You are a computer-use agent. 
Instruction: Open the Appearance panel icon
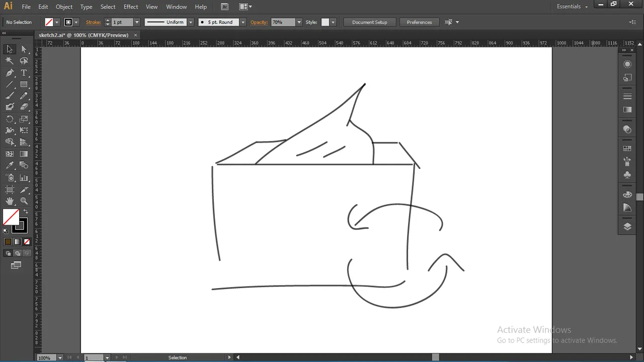(x=627, y=64)
